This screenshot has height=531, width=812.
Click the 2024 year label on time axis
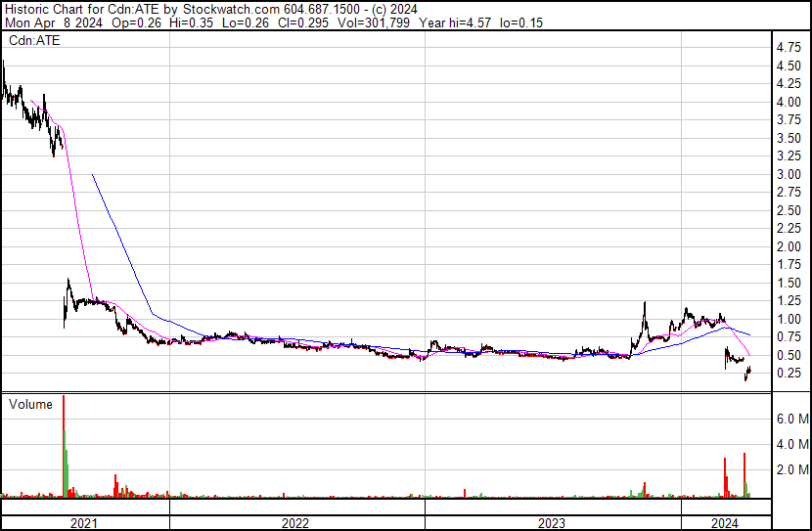725,523
